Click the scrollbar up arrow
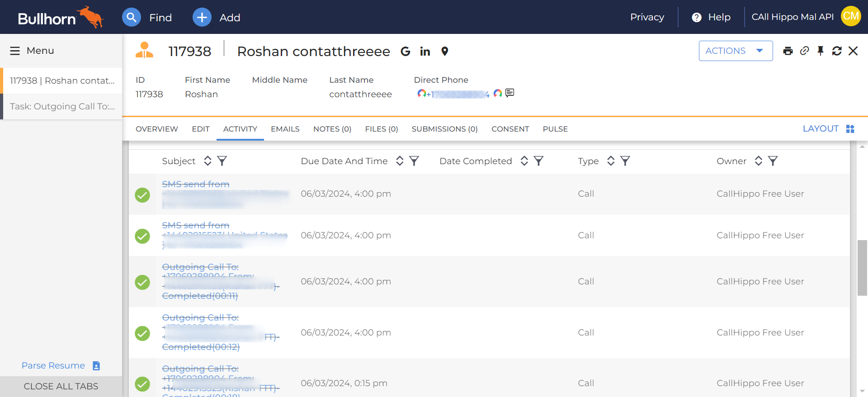The height and width of the screenshot is (397, 868). [x=863, y=147]
